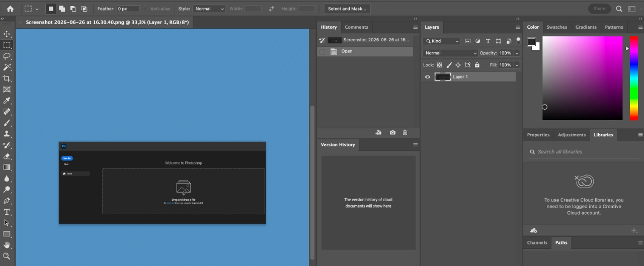Select the Lasso tool
Viewport: 644px width, 266px height.
pyautogui.click(x=7, y=56)
